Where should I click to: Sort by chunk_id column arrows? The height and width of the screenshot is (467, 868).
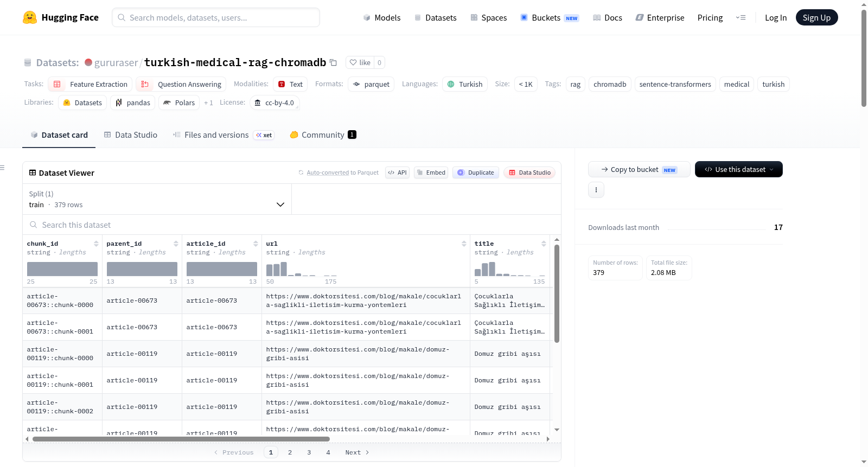[x=96, y=244]
